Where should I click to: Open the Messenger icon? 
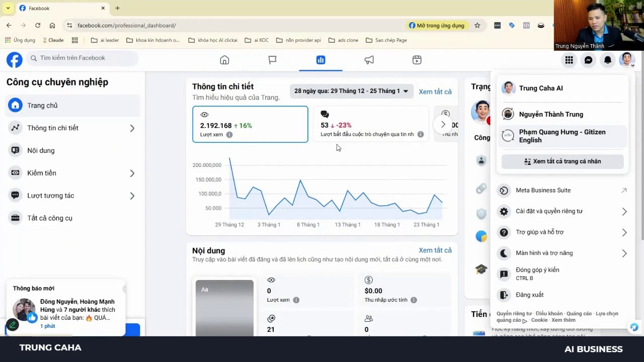(x=588, y=60)
